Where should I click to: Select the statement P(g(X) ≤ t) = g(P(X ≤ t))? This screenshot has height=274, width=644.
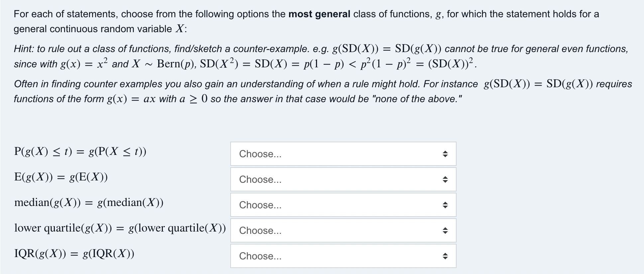coord(80,152)
